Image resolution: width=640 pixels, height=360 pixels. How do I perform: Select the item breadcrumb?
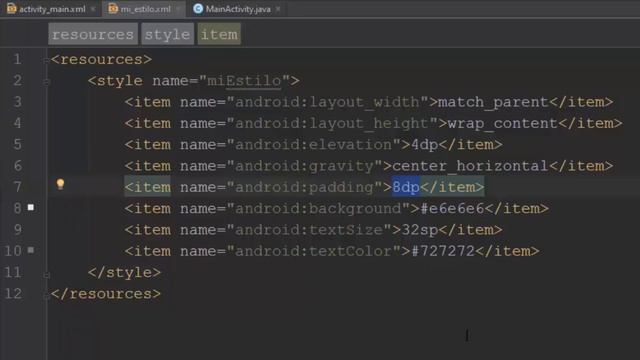[219, 34]
